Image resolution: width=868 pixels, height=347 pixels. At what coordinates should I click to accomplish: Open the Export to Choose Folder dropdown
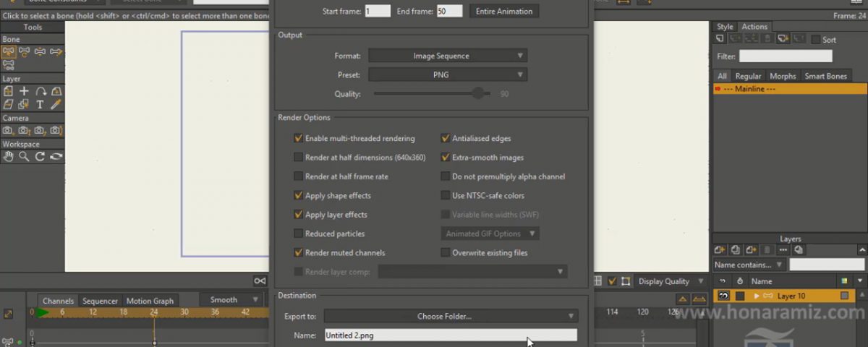pos(451,316)
